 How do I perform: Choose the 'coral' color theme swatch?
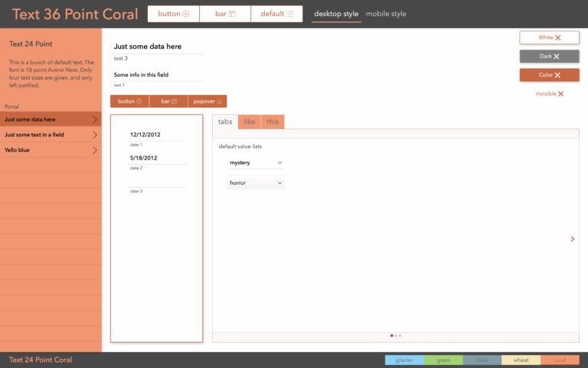pyautogui.click(x=560, y=360)
